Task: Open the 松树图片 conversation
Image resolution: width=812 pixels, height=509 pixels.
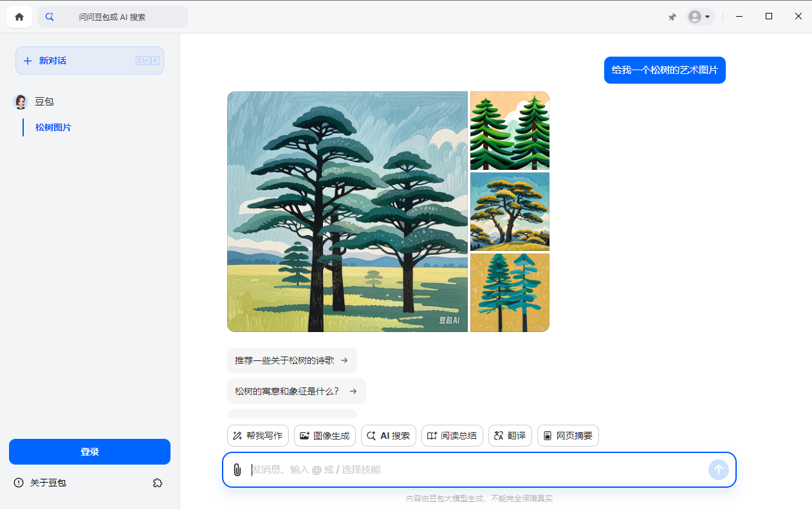Action: (53, 127)
